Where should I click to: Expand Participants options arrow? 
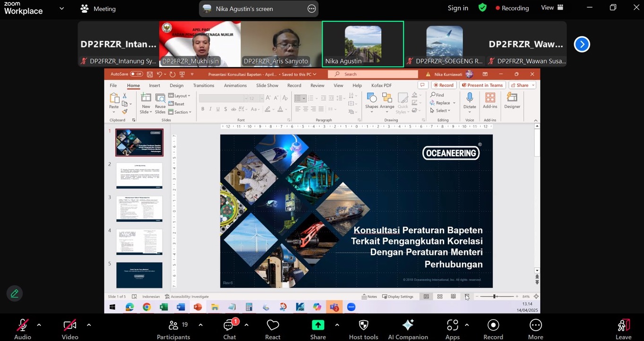(200, 325)
